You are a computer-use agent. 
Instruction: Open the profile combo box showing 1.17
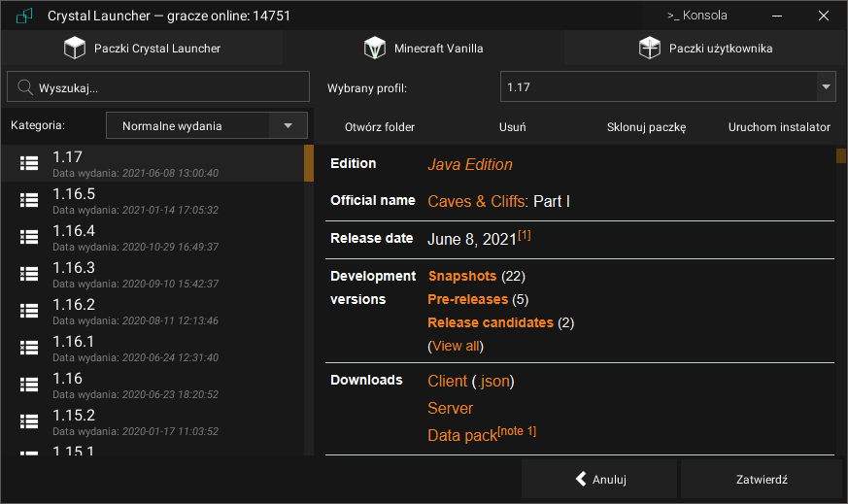tap(668, 86)
